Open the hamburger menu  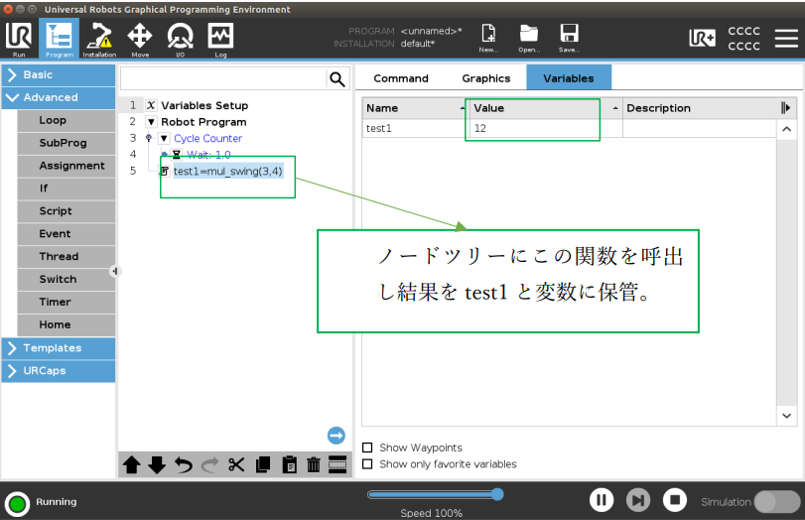[x=786, y=38]
